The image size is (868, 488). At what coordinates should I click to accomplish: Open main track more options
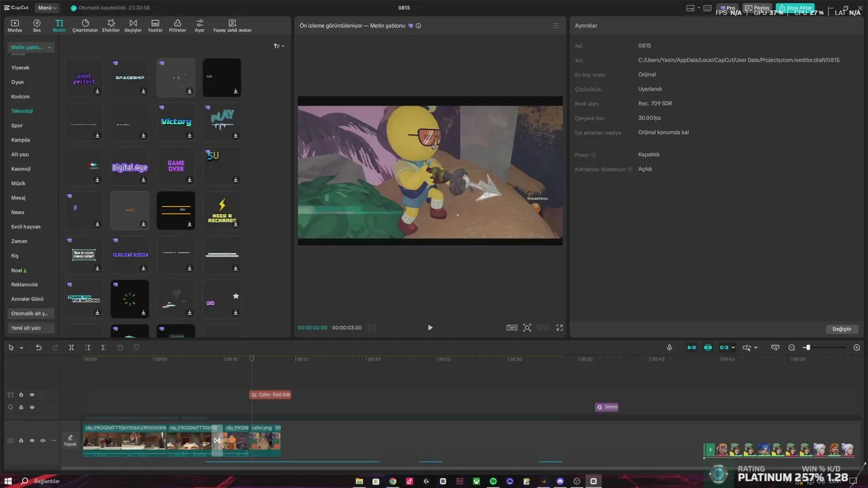coord(53,441)
